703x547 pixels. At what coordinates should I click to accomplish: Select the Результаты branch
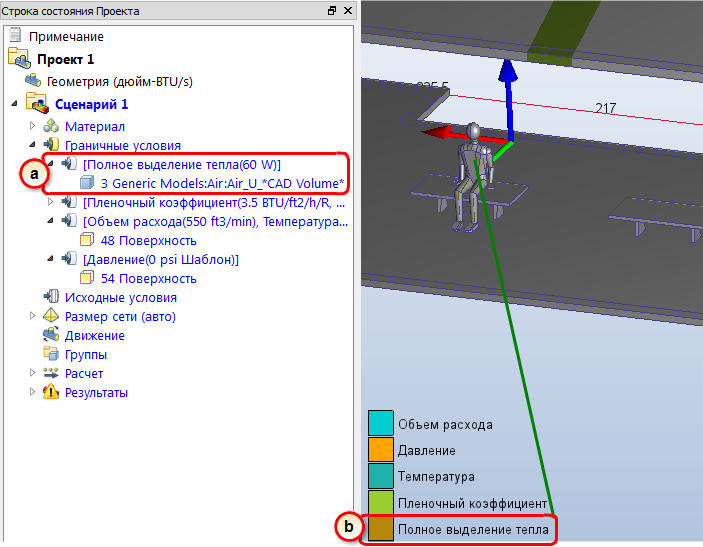point(96,392)
